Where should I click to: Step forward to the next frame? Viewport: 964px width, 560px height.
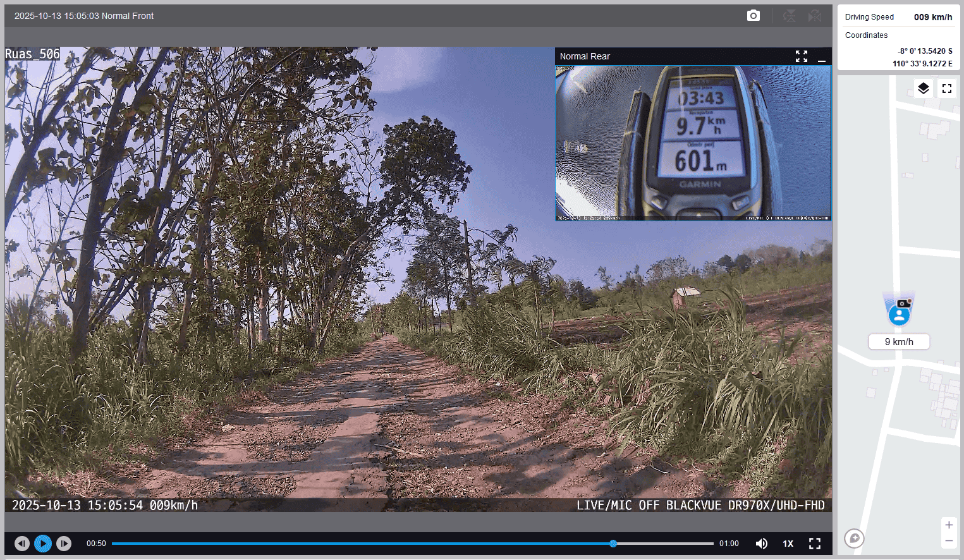pos(64,544)
